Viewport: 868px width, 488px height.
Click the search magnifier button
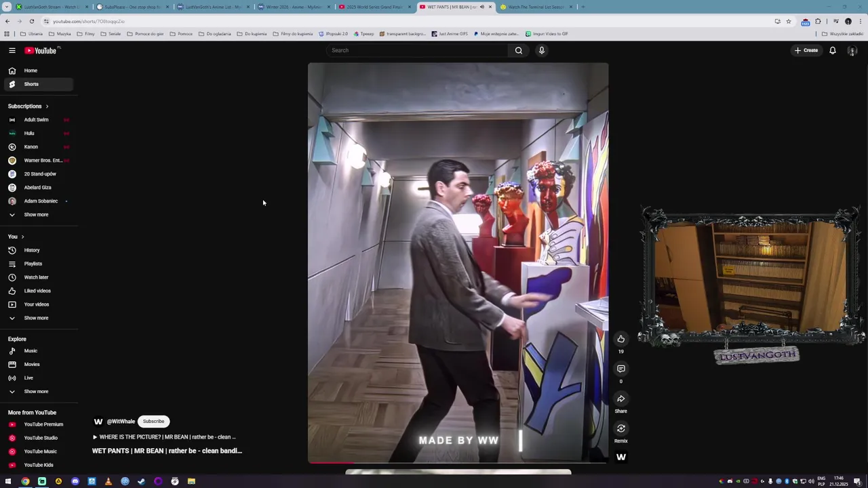click(x=519, y=50)
